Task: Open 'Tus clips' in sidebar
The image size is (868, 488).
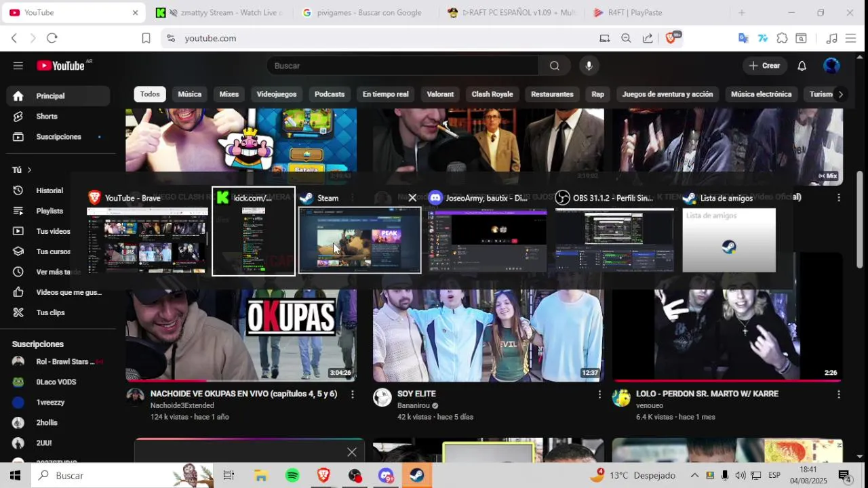Action: [x=58, y=312]
